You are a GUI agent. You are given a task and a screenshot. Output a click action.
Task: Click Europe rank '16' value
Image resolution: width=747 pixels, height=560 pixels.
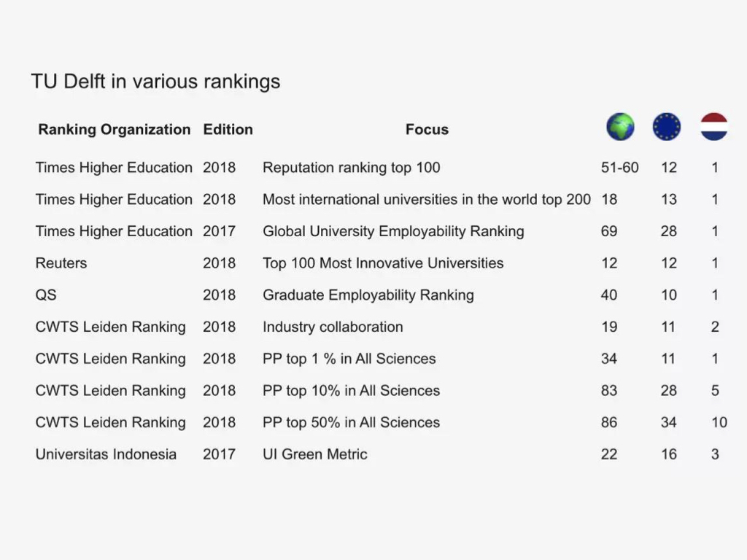668,455
